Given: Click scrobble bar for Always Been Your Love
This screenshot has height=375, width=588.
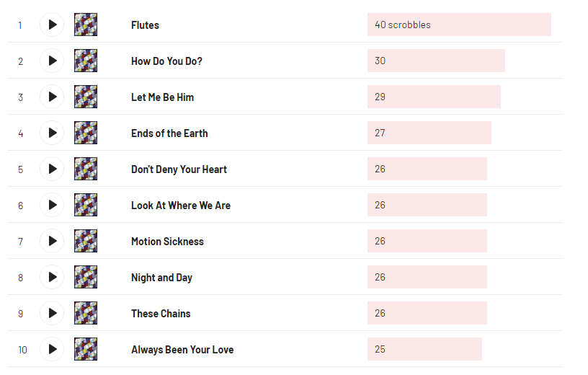Looking at the screenshot, I should [424, 349].
